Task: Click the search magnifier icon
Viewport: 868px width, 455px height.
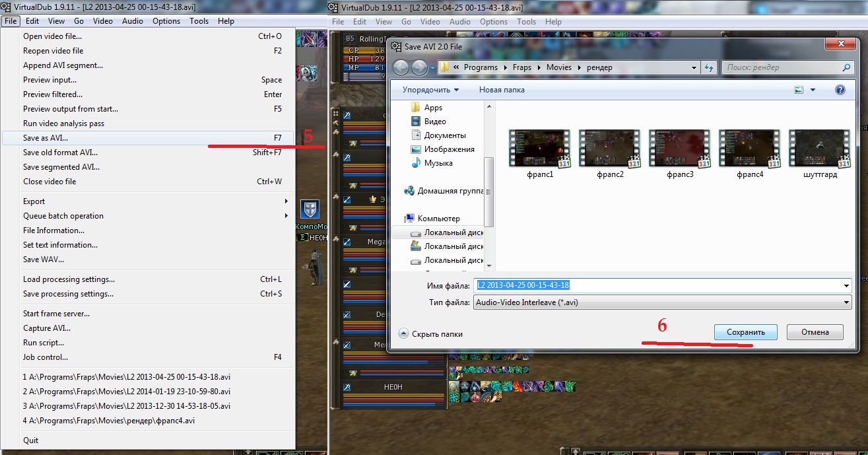Action: tap(847, 67)
